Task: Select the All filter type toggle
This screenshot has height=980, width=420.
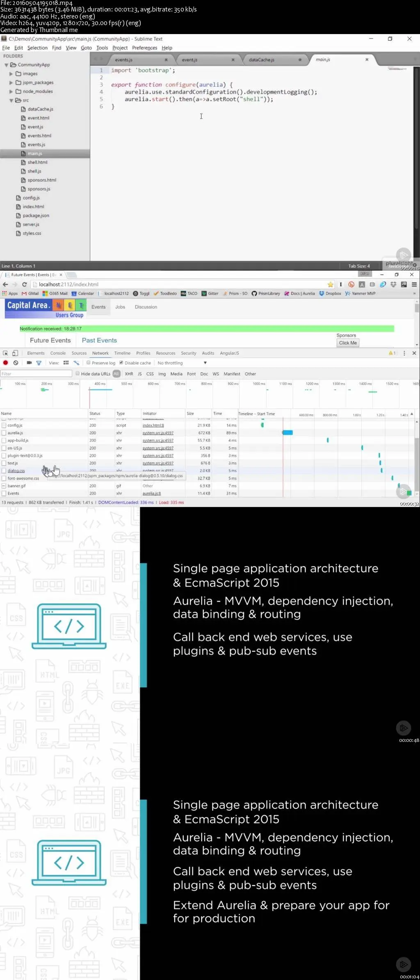Action: [116, 374]
